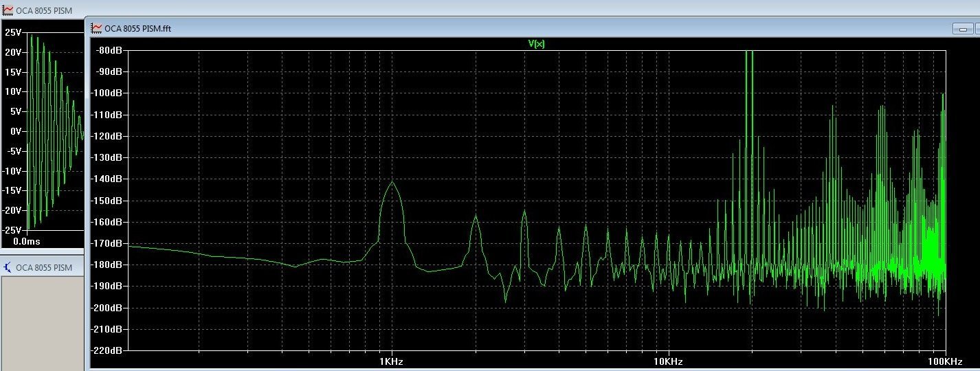Viewport: 980px width, 371px height.
Task: Click the FFT window's waveform icon
Action: point(97,28)
